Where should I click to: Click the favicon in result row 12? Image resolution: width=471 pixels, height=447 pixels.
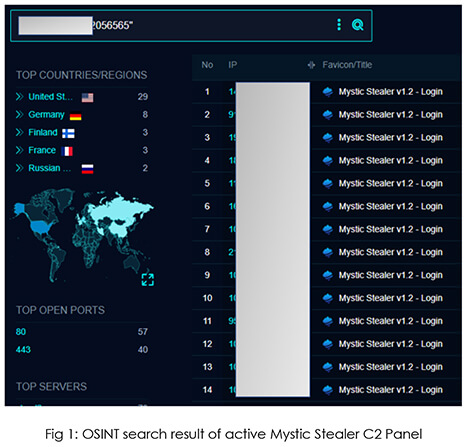click(328, 344)
